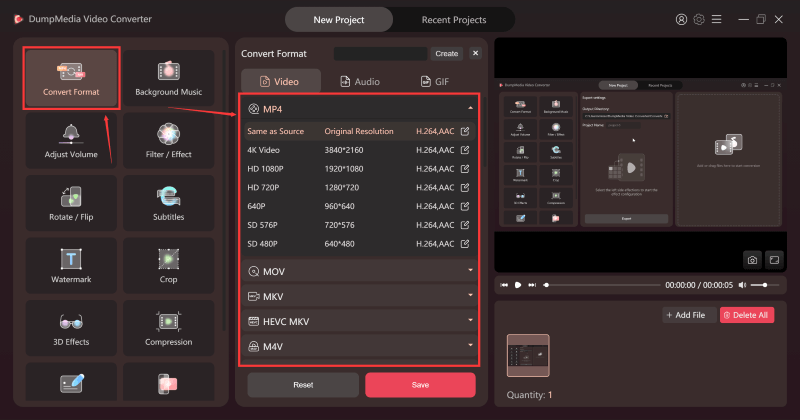Click the Reset button
The height and width of the screenshot is (420, 800).
pos(303,385)
